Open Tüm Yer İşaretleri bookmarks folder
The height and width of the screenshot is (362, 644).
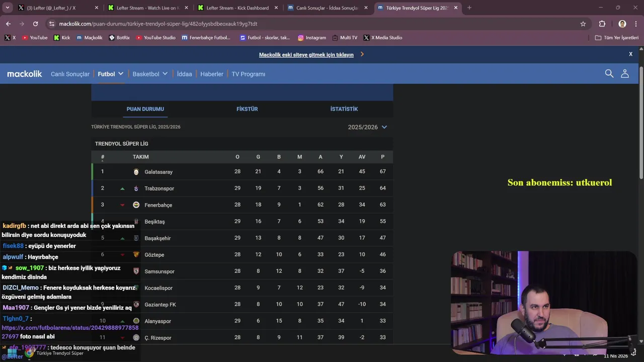(616, 38)
